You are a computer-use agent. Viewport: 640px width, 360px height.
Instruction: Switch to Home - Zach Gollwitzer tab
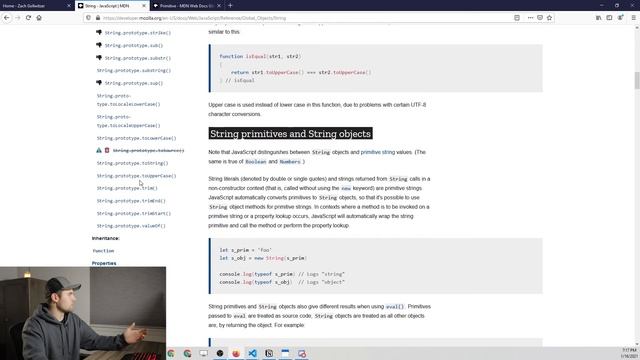click(x=37, y=6)
